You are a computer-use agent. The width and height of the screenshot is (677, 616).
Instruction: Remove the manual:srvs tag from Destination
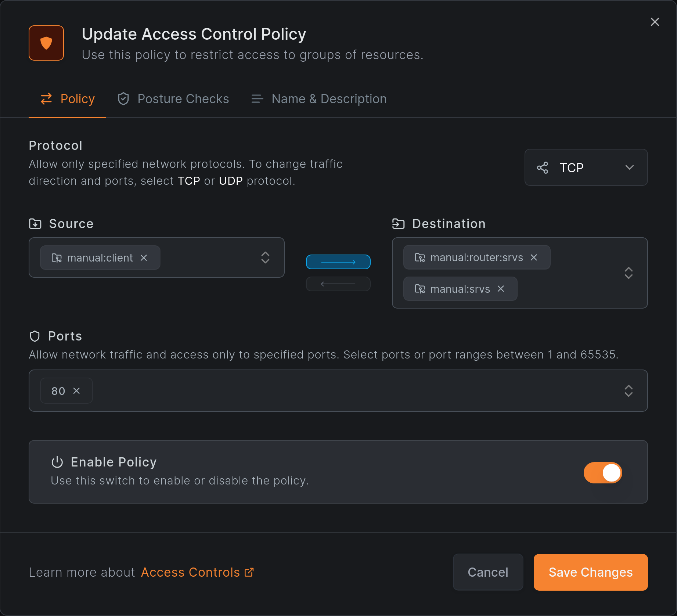point(501,289)
